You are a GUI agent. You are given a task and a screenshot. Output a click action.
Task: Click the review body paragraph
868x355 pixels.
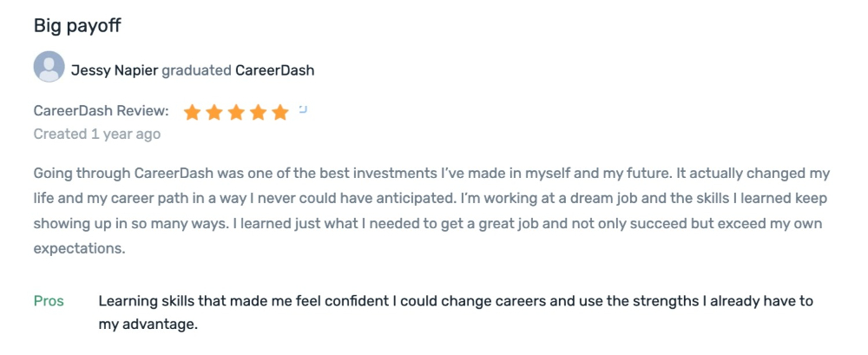click(431, 211)
